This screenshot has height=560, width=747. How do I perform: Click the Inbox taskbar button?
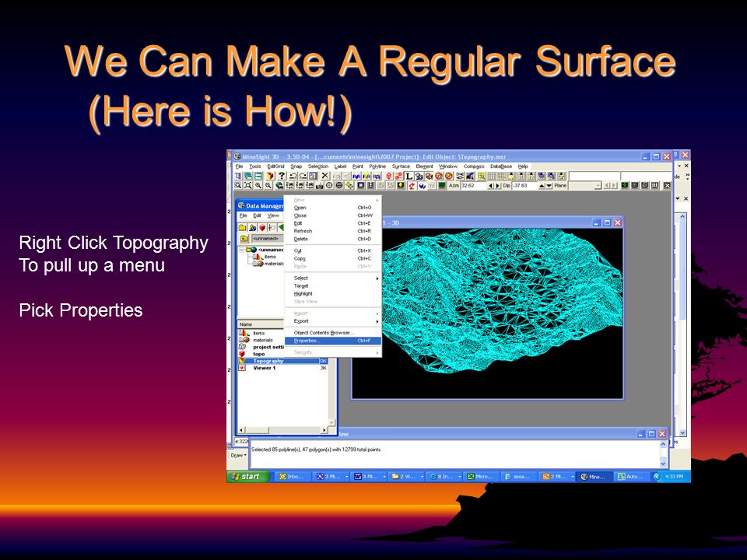pos(293,476)
